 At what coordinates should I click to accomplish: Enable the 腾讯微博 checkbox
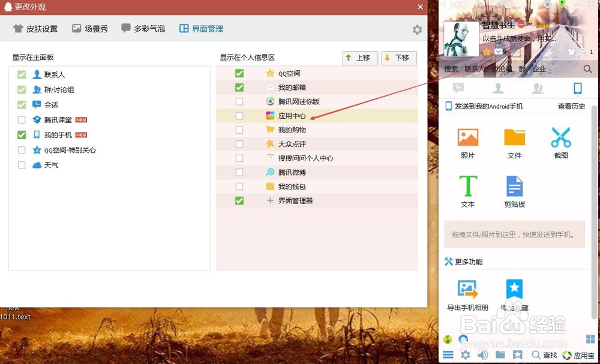[x=239, y=173]
